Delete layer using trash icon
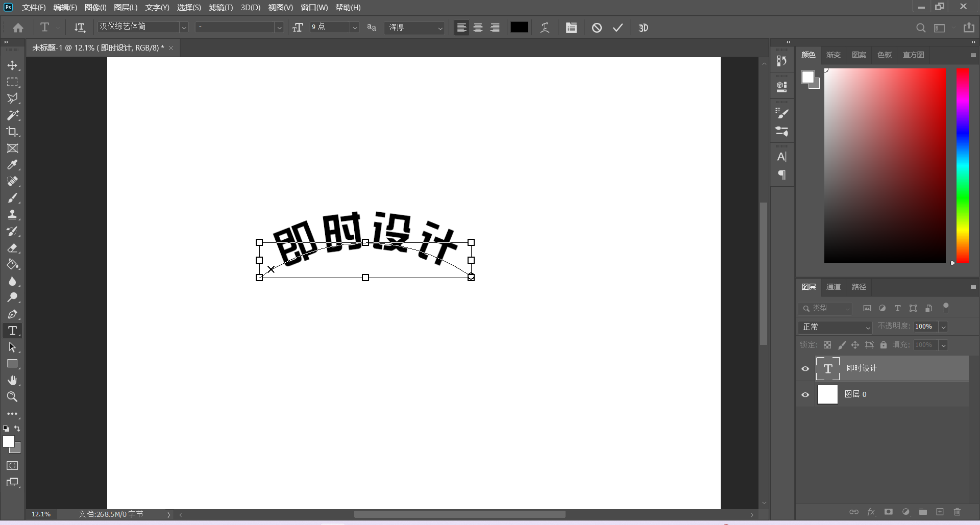 [957, 512]
